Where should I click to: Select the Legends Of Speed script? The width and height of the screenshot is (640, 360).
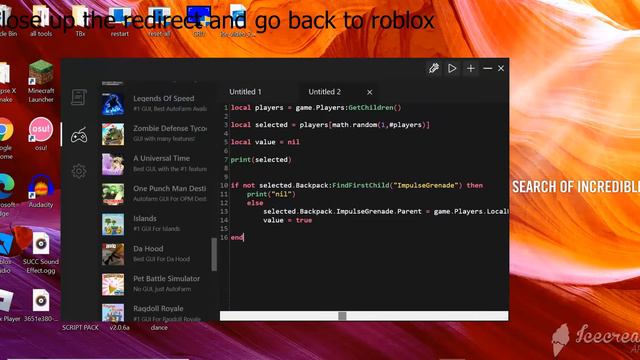[x=154, y=103]
